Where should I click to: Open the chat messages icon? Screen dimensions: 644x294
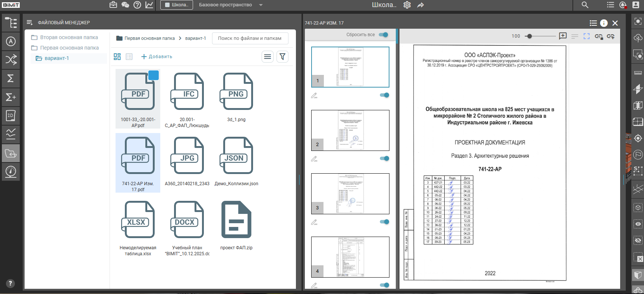click(125, 5)
